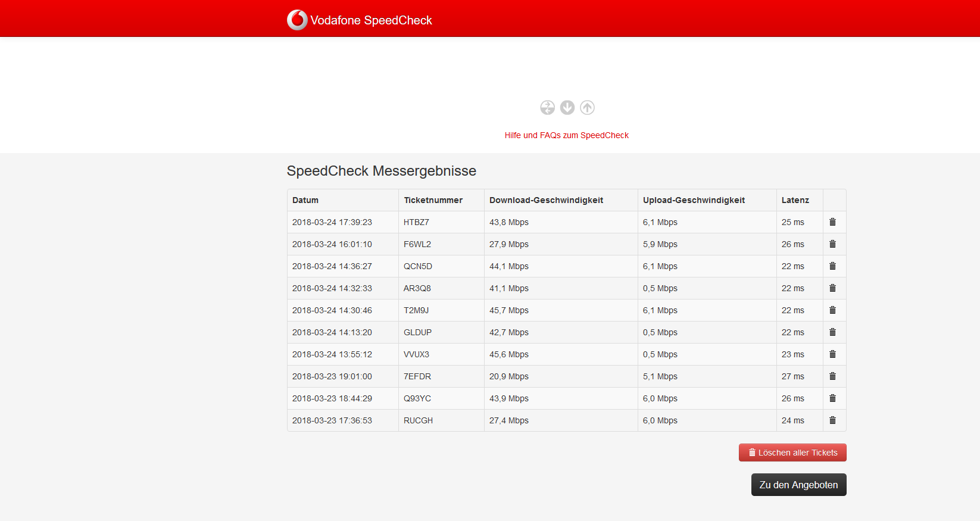Screen dimensions: 980x521
Task: Click ticket number HTBZ7
Action: (x=416, y=222)
